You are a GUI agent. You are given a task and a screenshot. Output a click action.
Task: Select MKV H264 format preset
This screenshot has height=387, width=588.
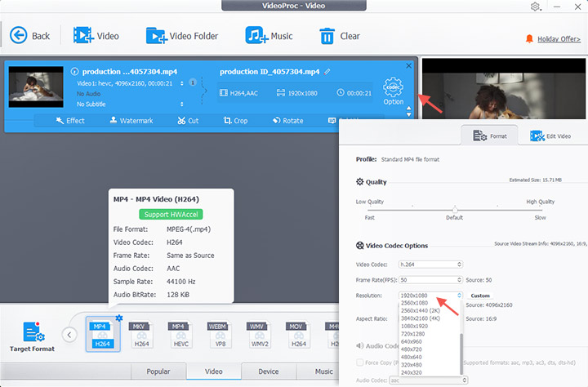[x=141, y=334]
